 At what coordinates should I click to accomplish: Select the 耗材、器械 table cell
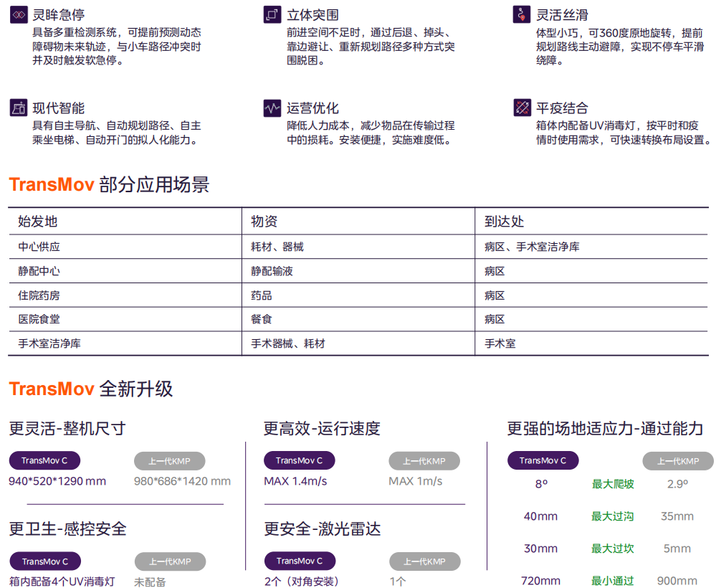277,247
